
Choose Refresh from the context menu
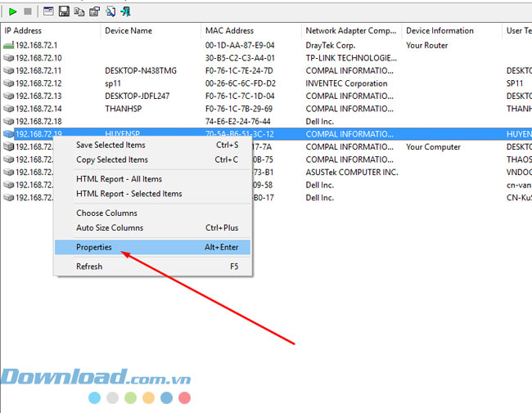[x=153, y=267]
